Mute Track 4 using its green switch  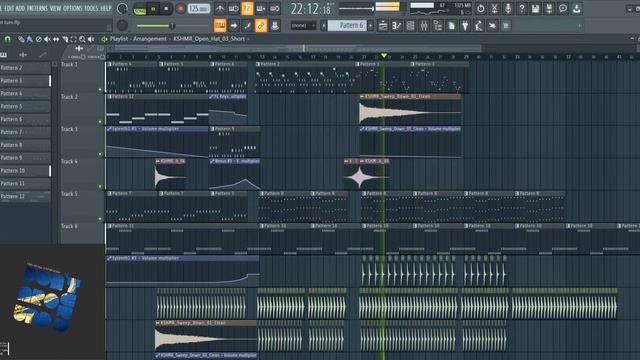click(x=100, y=187)
